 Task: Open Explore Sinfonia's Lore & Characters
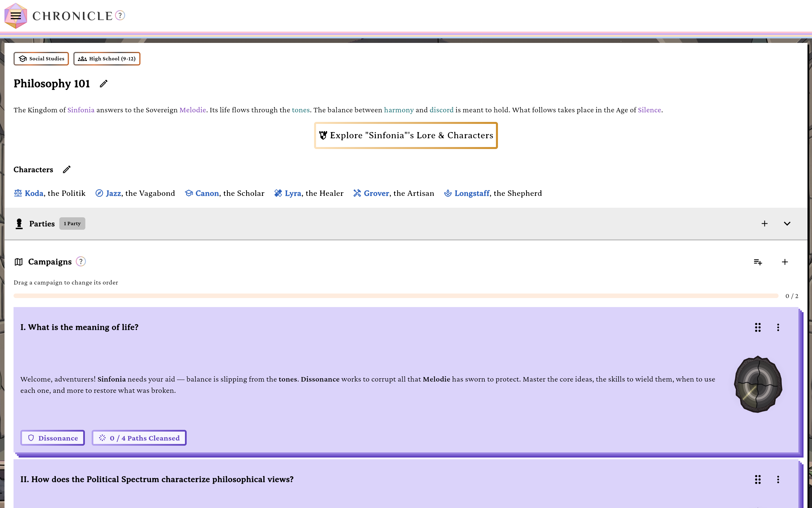[x=406, y=135]
